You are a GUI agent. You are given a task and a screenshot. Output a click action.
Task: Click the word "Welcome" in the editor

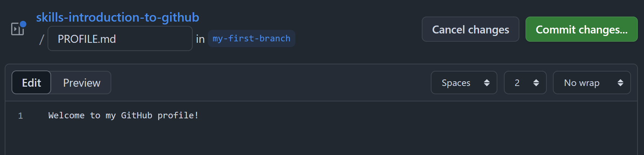click(66, 115)
